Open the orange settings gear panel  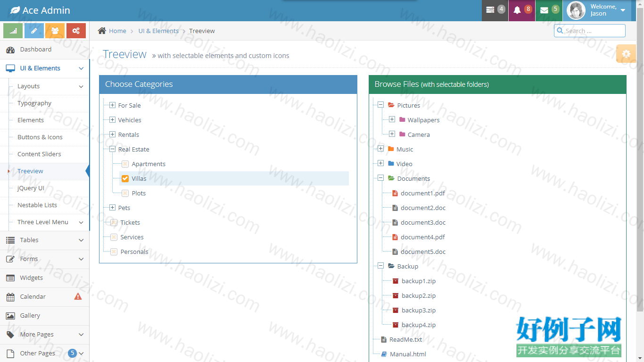point(626,54)
